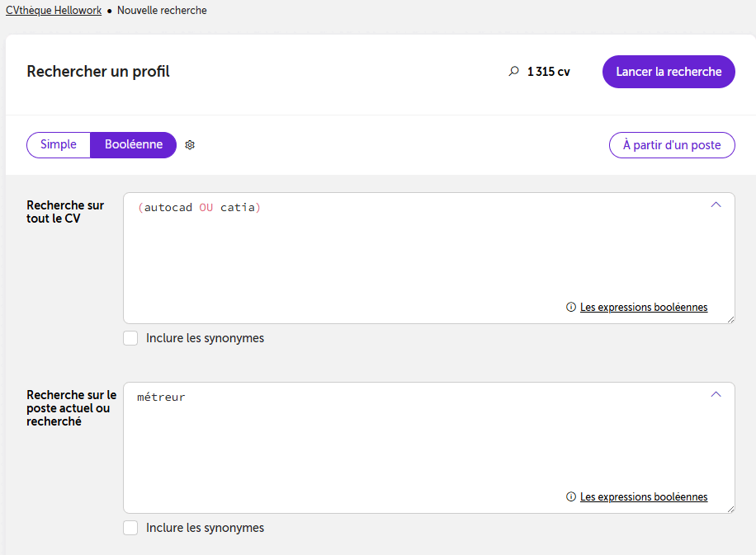Click info icon in the 'poste actuel' box
The image size is (756, 555).
pyautogui.click(x=571, y=496)
